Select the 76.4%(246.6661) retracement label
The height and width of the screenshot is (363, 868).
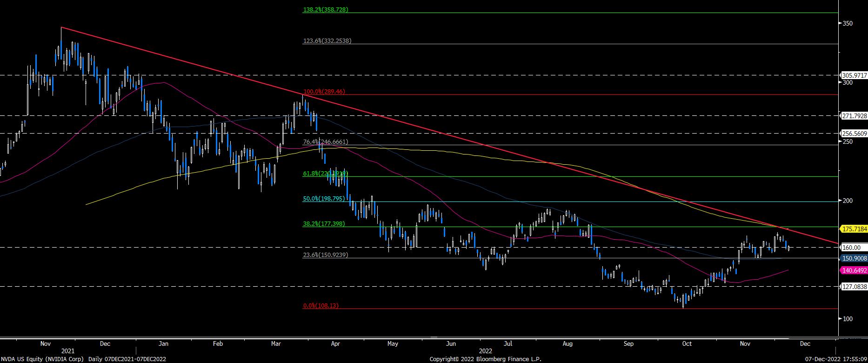325,142
